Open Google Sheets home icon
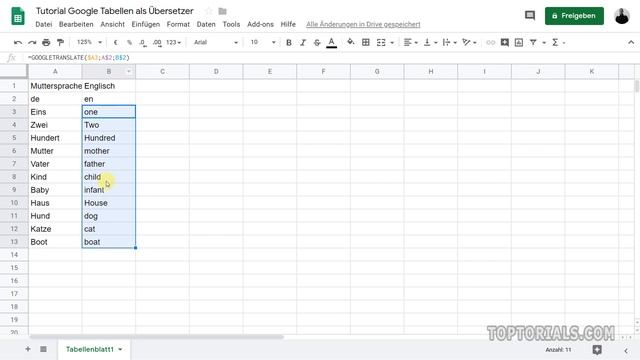 18,16
